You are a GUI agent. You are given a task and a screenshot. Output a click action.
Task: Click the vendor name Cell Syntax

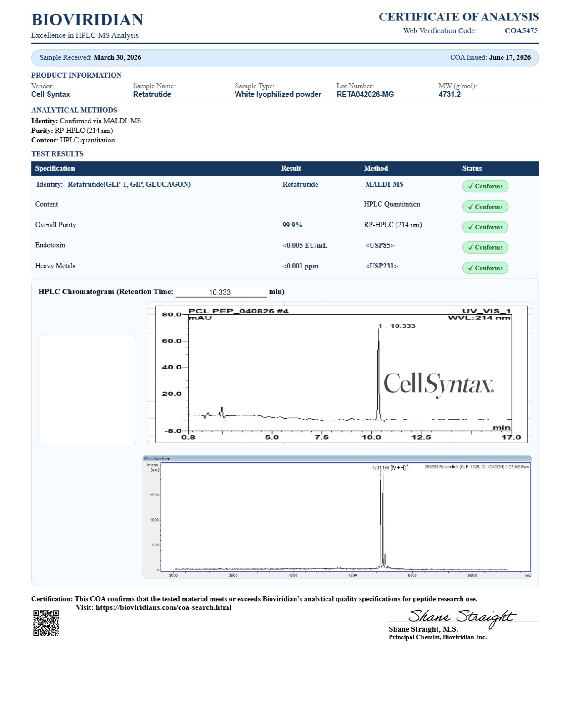coord(50,95)
